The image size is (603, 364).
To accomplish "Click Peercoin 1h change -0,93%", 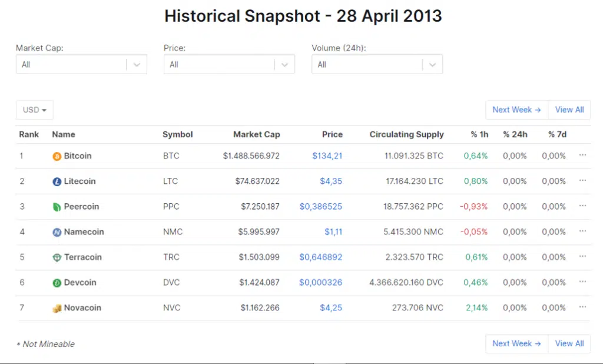I will tap(474, 207).
